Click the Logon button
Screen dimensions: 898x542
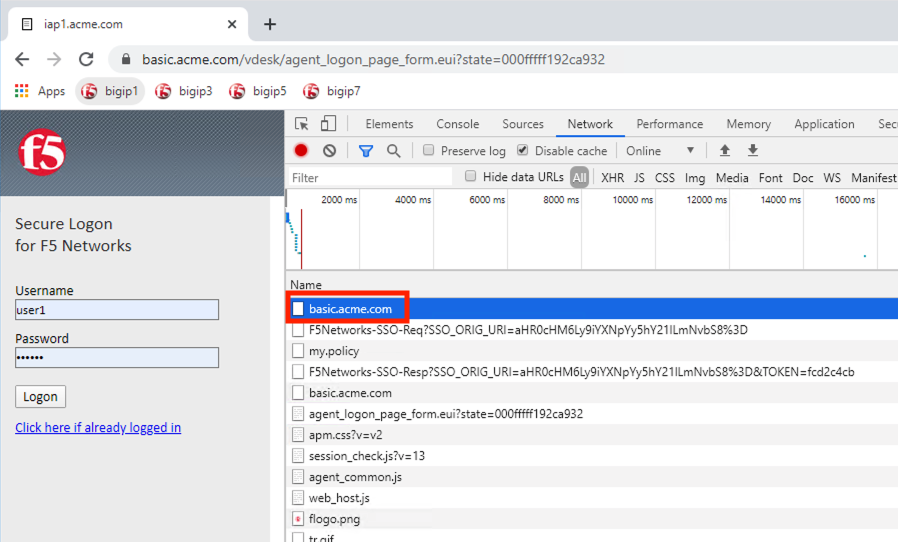tap(41, 396)
